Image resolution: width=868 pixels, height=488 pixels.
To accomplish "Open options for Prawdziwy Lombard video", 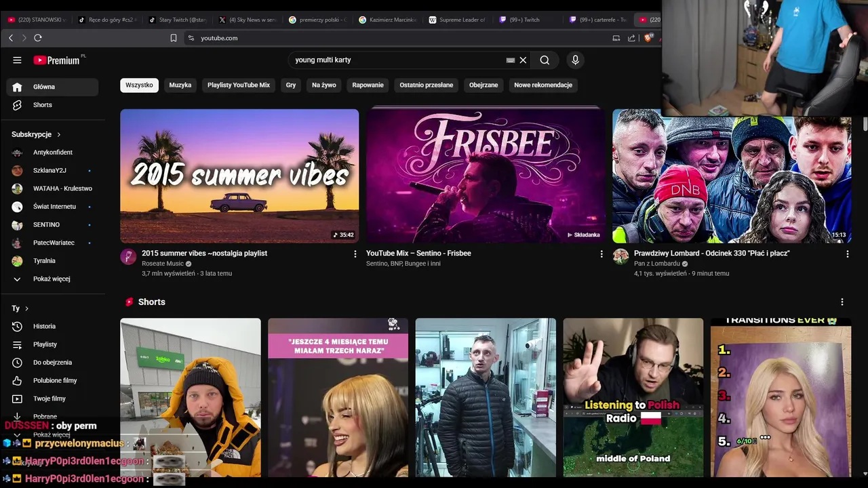I will click(847, 254).
